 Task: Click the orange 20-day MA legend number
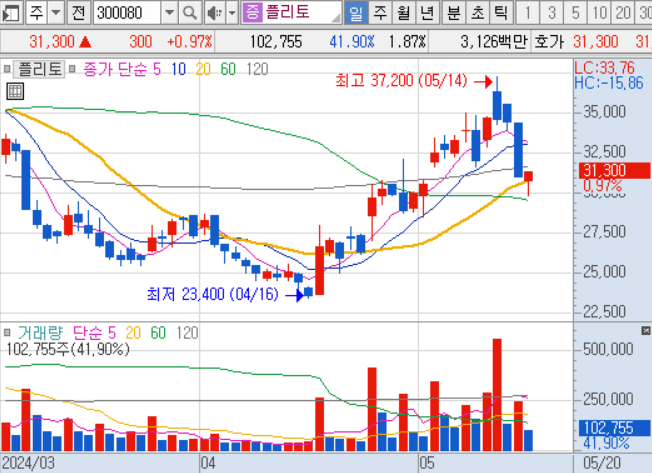[x=203, y=69]
